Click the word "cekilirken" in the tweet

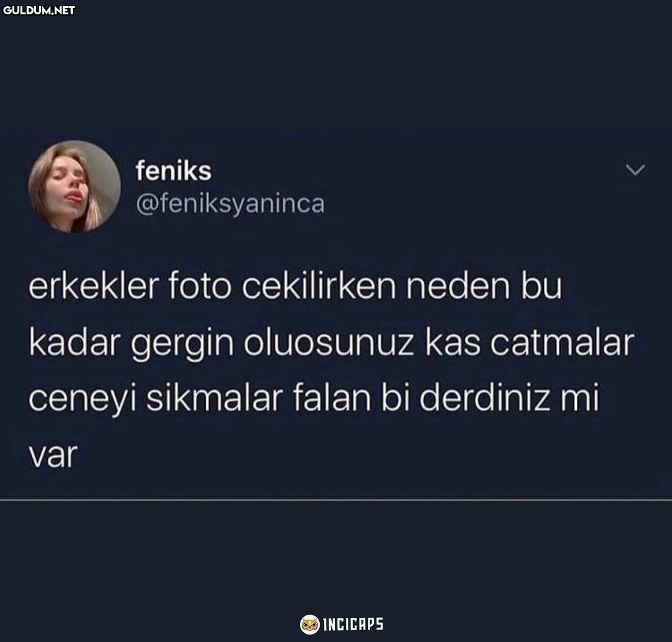[319, 286]
